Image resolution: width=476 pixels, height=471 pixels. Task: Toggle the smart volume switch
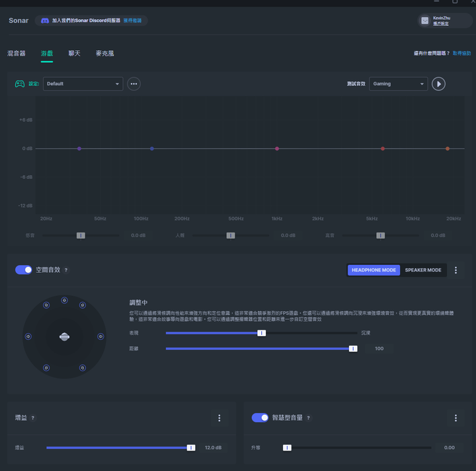click(260, 417)
